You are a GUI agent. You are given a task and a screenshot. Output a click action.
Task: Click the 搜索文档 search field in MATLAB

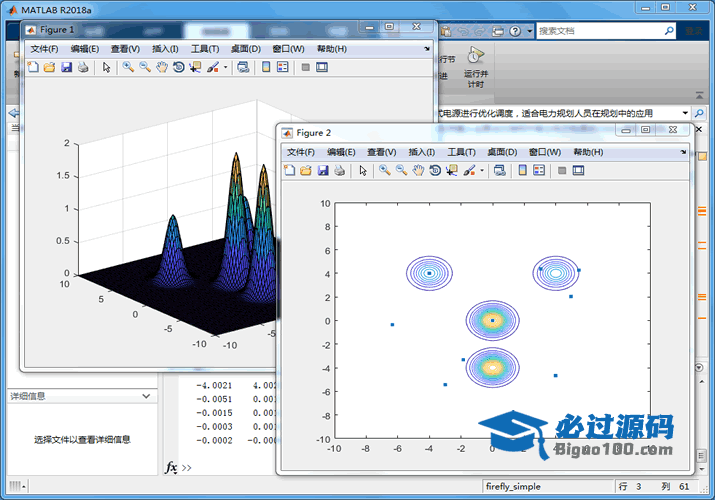(x=600, y=31)
